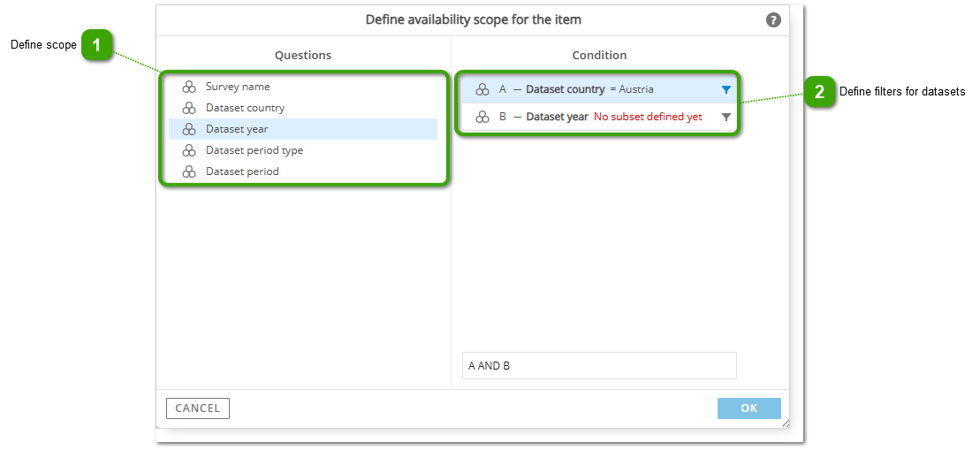Click the Dataset year label in condition B

coord(557,117)
